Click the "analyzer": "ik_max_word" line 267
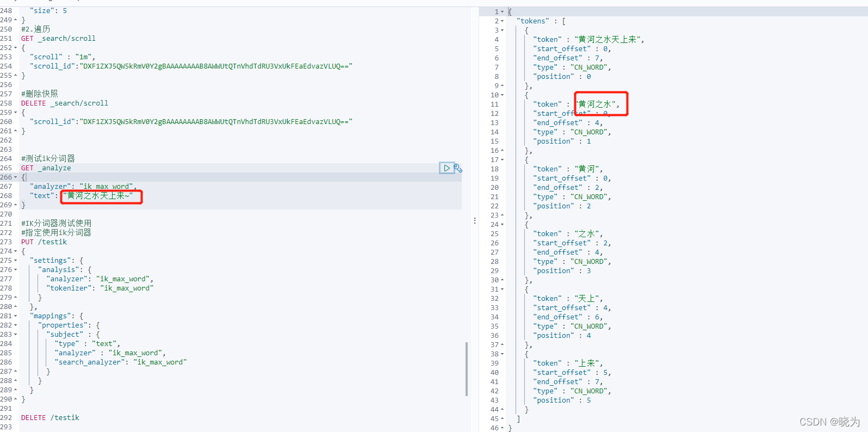Image resolution: width=868 pixels, height=432 pixels. point(83,187)
